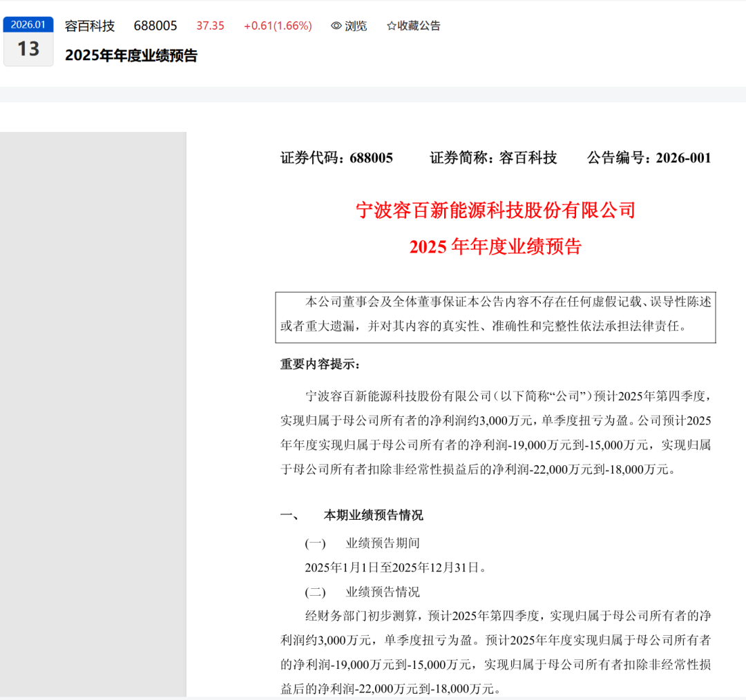Click the heading 重要内容提示:
This screenshot has width=746, height=700.
pos(321,364)
